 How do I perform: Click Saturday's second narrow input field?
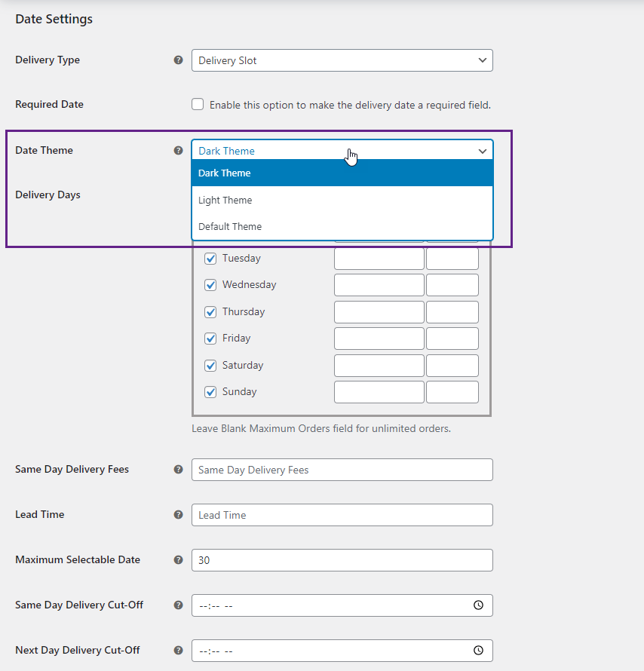pyautogui.click(x=452, y=366)
